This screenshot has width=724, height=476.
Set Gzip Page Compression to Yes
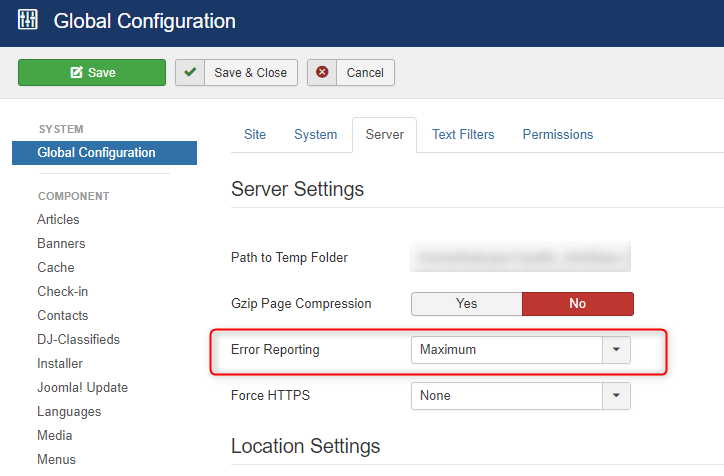click(466, 304)
